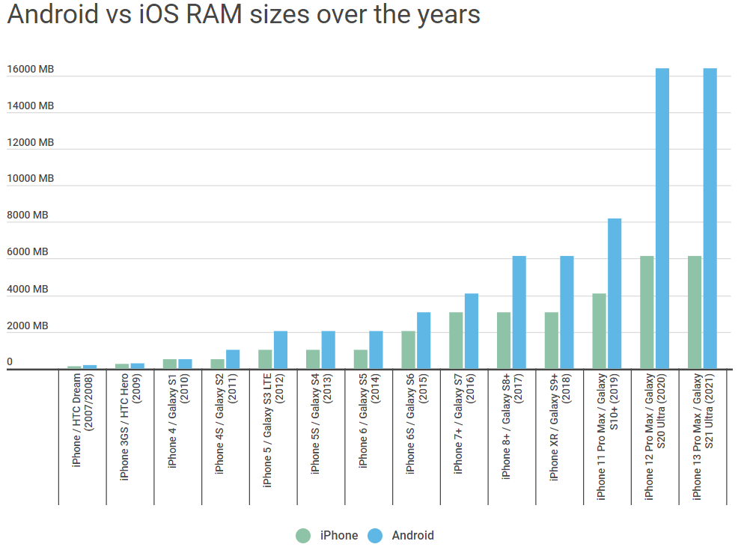Click the Galaxy S4 blue bar (2013)

328,350
